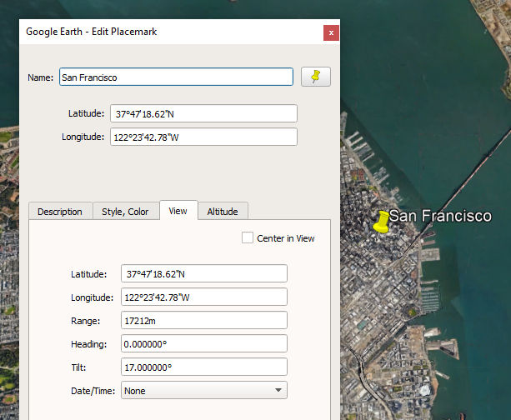511x420 pixels.
Task: Click the Tilt: label
Action: coord(78,367)
